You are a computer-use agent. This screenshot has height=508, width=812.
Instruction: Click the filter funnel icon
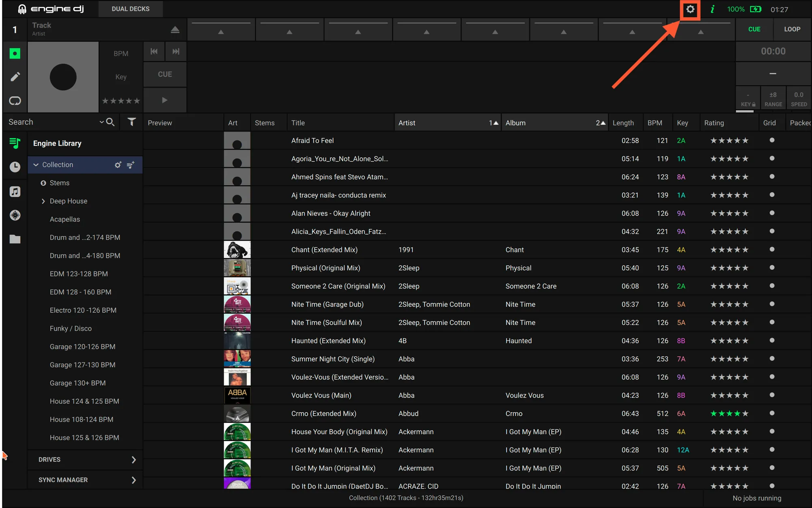point(132,122)
